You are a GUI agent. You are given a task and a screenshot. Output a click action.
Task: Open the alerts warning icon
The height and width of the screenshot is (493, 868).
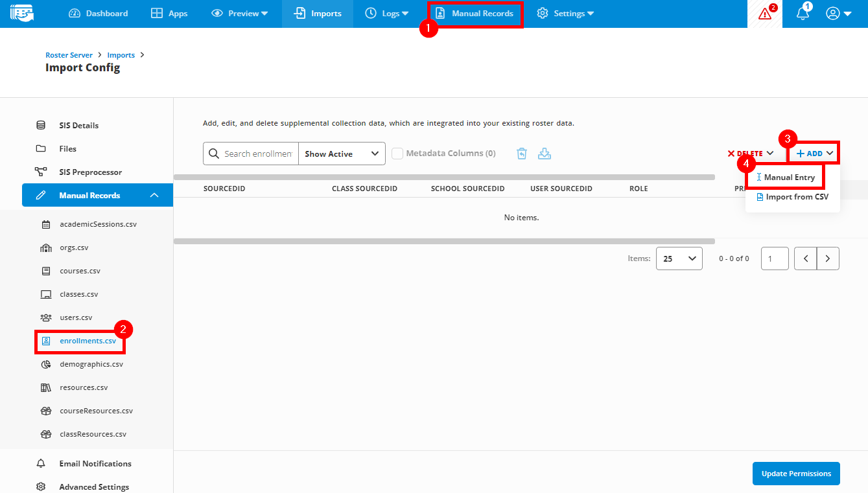765,13
